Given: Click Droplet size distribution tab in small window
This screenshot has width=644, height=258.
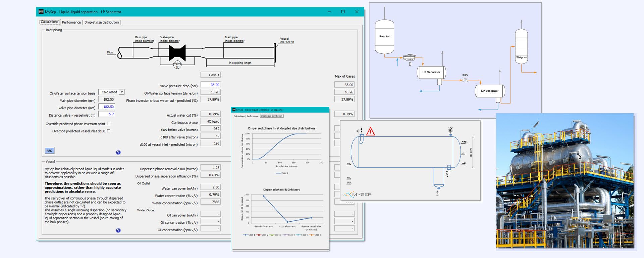Looking at the screenshot, I should (x=272, y=116).
